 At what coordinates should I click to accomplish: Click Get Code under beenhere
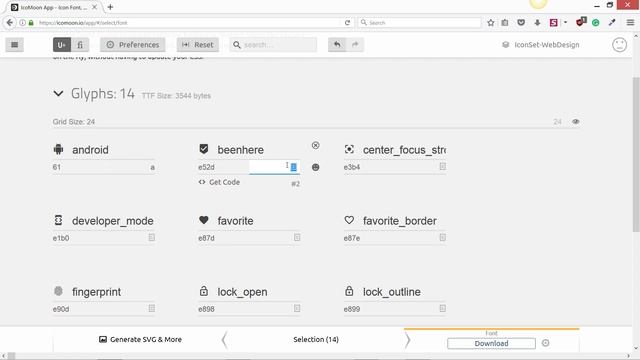coord(219,182)
